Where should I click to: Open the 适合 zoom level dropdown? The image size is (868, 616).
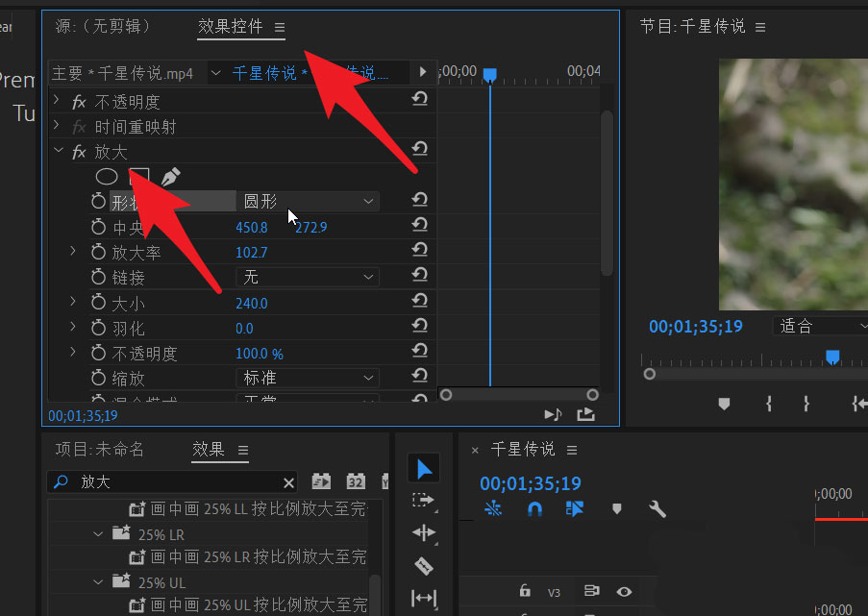pos(822,326)
